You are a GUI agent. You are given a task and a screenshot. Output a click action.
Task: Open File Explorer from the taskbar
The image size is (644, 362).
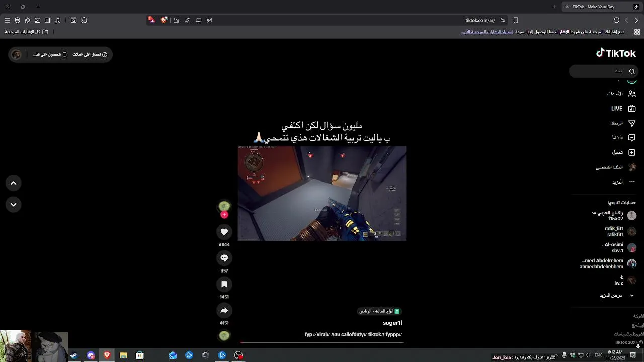[x=123, y=355]
